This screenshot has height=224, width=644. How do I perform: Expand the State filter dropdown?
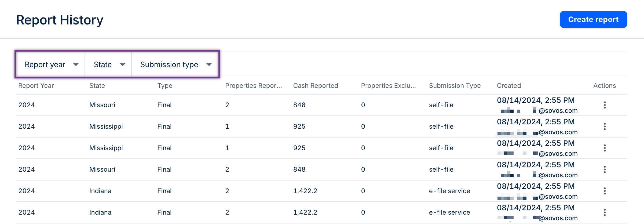point(109,64)
